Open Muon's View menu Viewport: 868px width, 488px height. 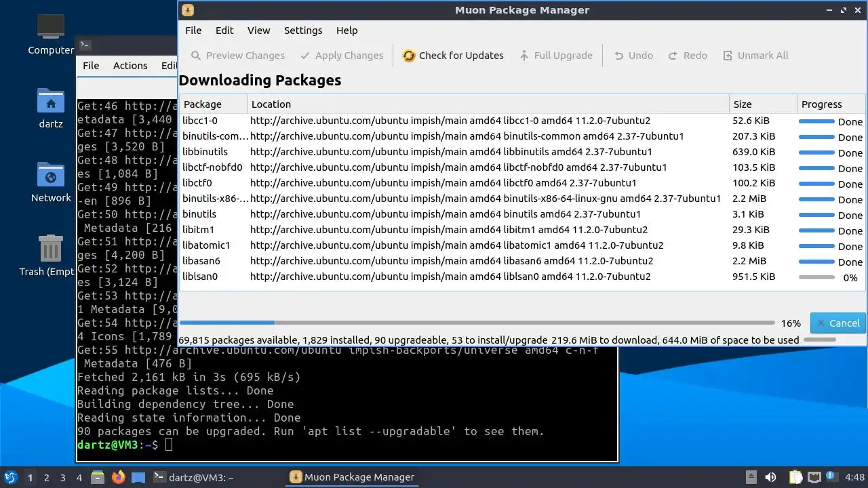pos(258,30)
